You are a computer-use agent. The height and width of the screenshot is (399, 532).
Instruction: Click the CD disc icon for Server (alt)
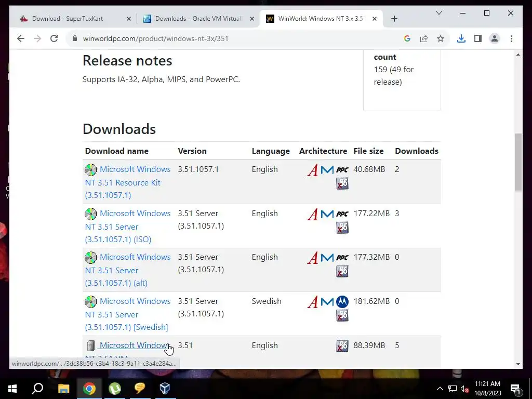90,258
